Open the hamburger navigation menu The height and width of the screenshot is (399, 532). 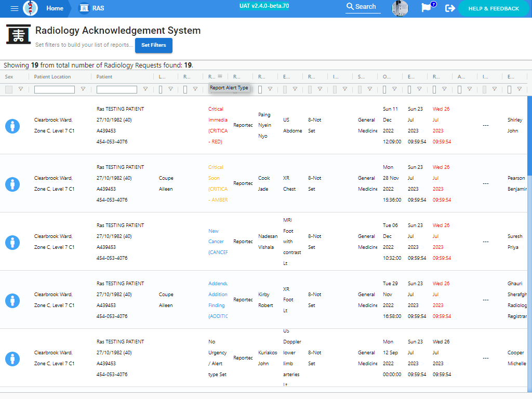coord(14,8)
